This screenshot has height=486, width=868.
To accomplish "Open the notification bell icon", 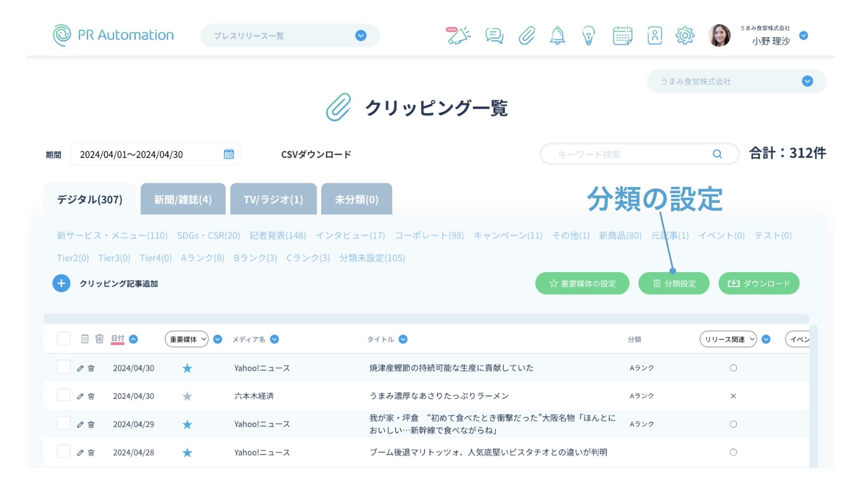I will pos(557,36).
